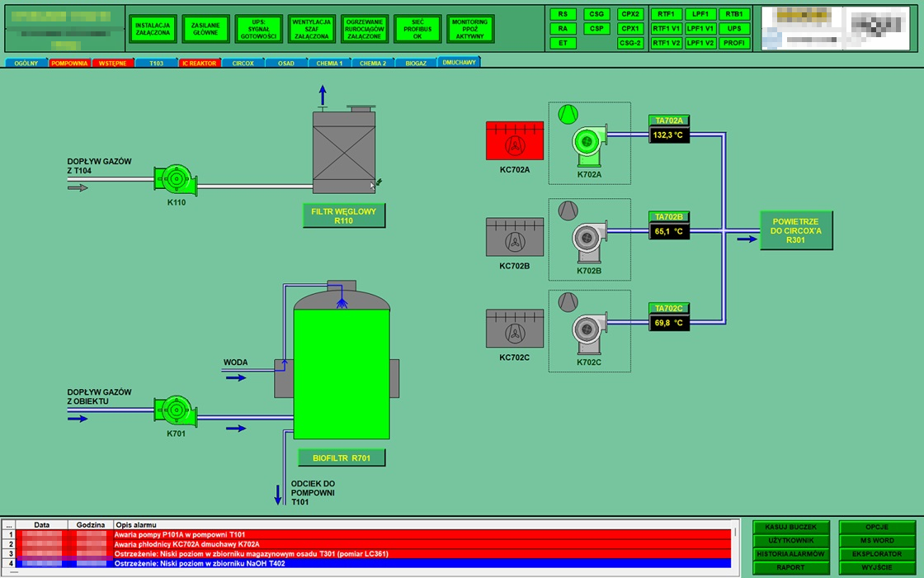The width and height of the screenshot is (924, 578).
Task: Open the red KC702A cooler fault icon
Action: point(515,141)
